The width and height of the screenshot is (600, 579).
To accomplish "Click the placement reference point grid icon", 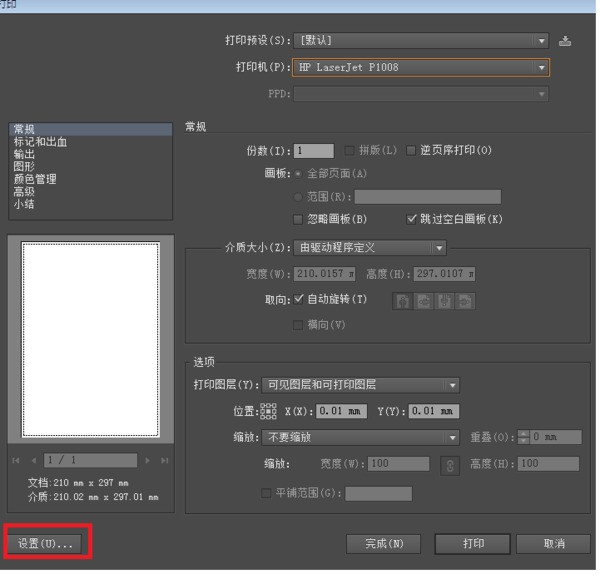I will pyautogui.click(x=268, y=411).
